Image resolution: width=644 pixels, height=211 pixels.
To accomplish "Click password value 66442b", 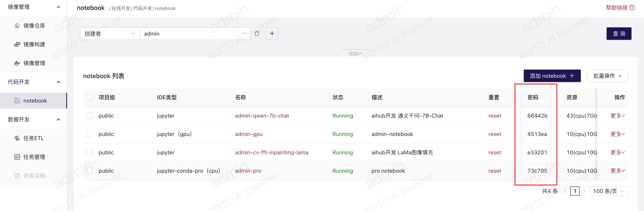I will click(537, 115).
